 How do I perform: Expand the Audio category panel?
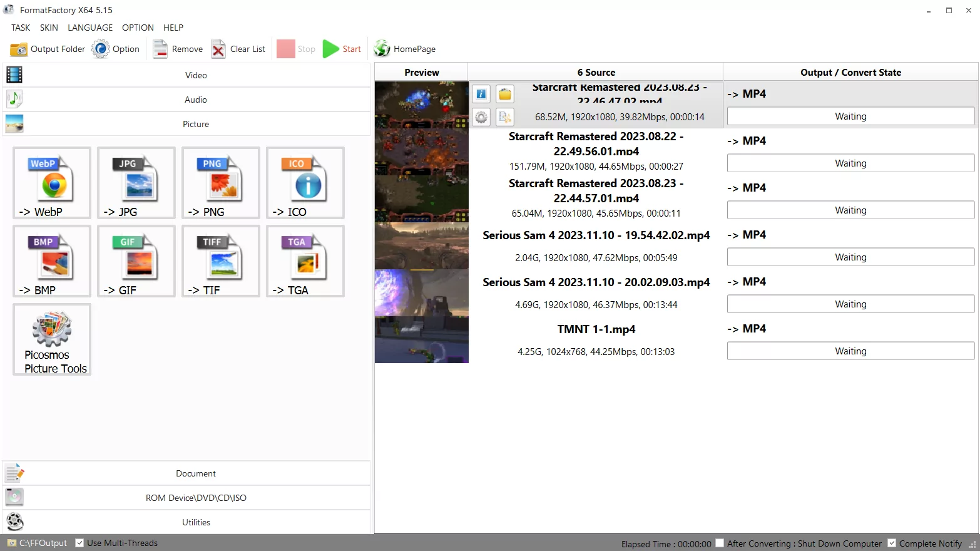(x=186, y=100)
